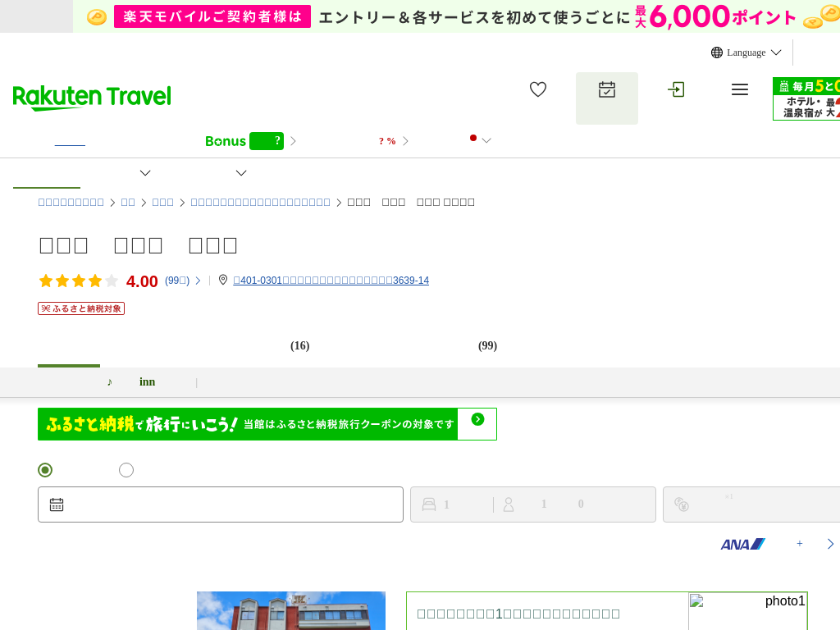Image resolution: width=840 pixels, height=630 pixels.
Task: Click the globe icon beside Language
Action: tap(717, 52)
